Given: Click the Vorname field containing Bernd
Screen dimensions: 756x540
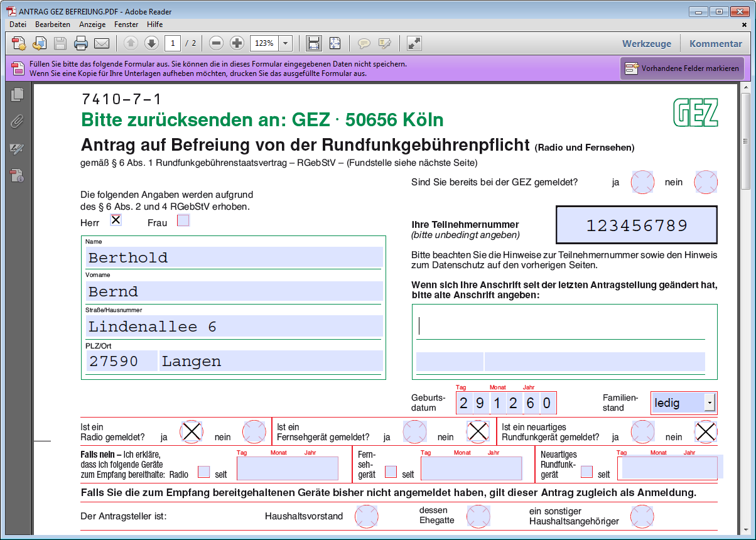Looking at the screenshot, I should 234,291.
